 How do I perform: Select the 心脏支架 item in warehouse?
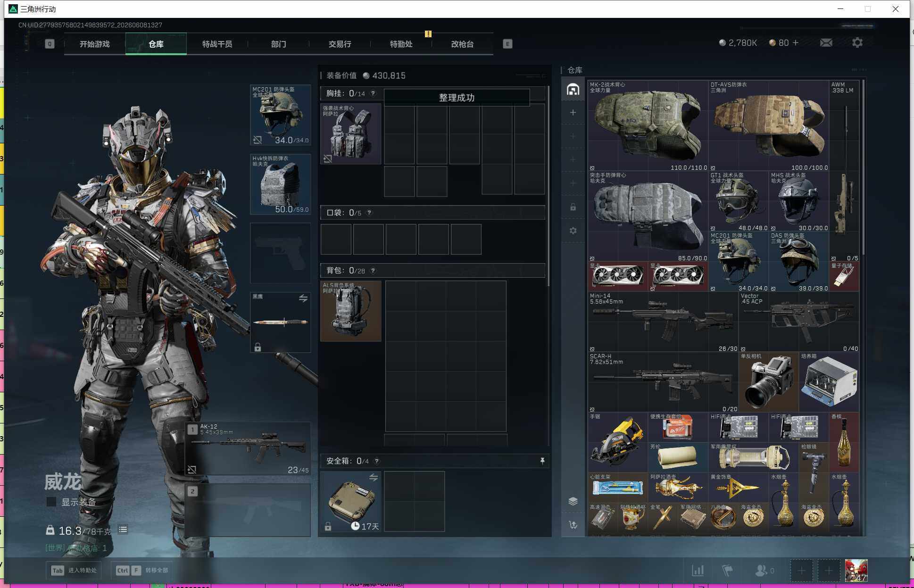[618, 488]
